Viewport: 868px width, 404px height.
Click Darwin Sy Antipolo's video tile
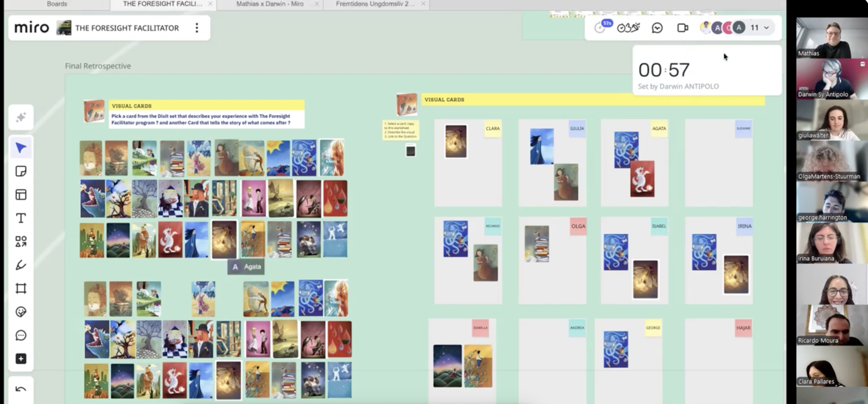(832, 79)
